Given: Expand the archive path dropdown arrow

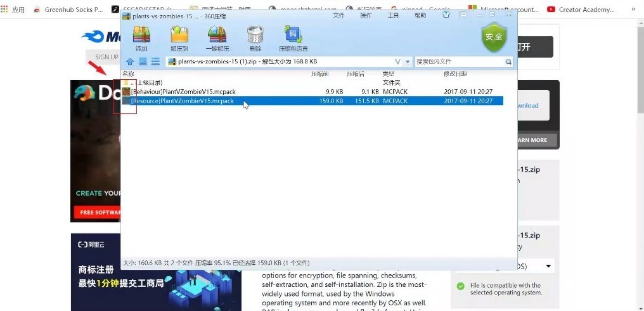Looking at the screenshot, I should (408, 61).
